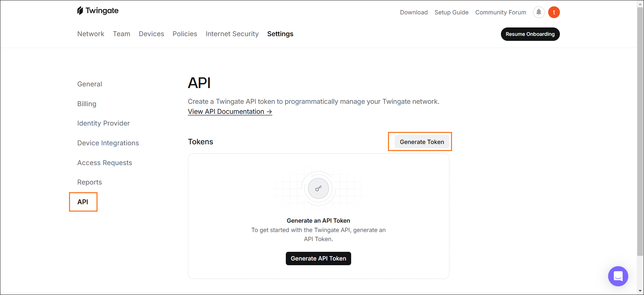This screenshot has height=295, width=644.
Task: Go to the Network tab
Action: (x=91, y=34)
